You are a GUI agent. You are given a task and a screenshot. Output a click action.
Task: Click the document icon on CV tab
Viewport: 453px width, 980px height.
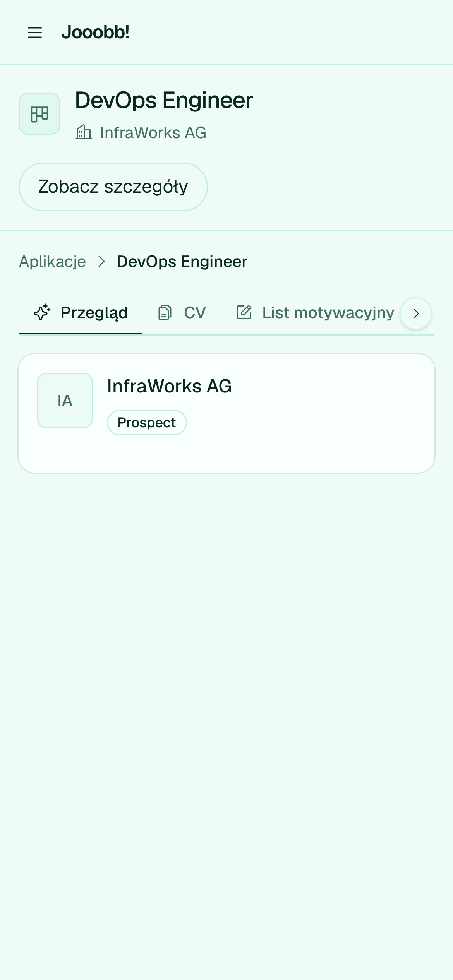pos(165,313)
